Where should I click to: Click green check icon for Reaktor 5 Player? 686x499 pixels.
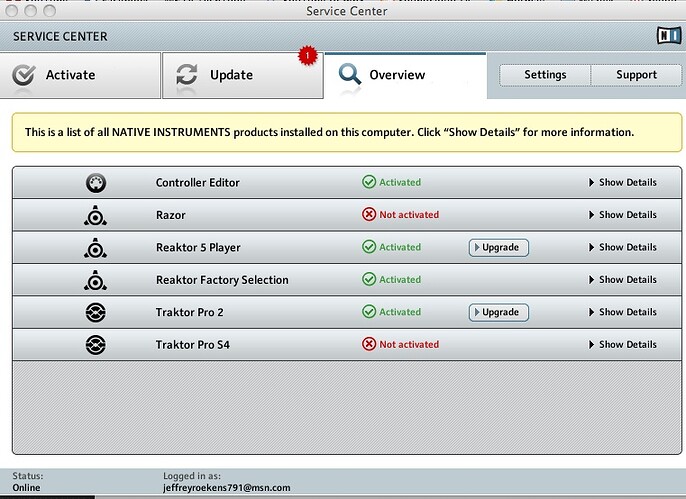point(369,247)
